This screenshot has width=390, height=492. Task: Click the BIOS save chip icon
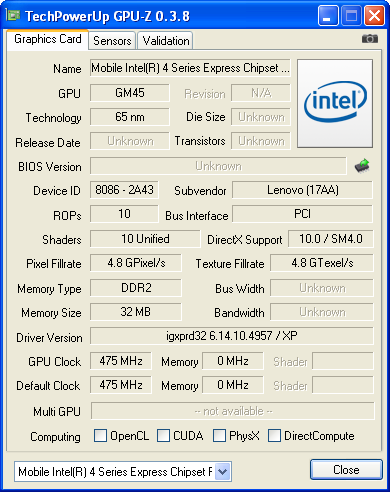click(362, 165)
